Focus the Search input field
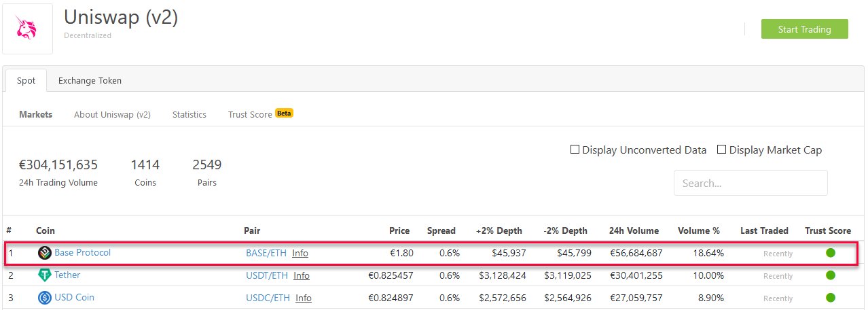Screen dimensions: 868x310 click(751, 183)
